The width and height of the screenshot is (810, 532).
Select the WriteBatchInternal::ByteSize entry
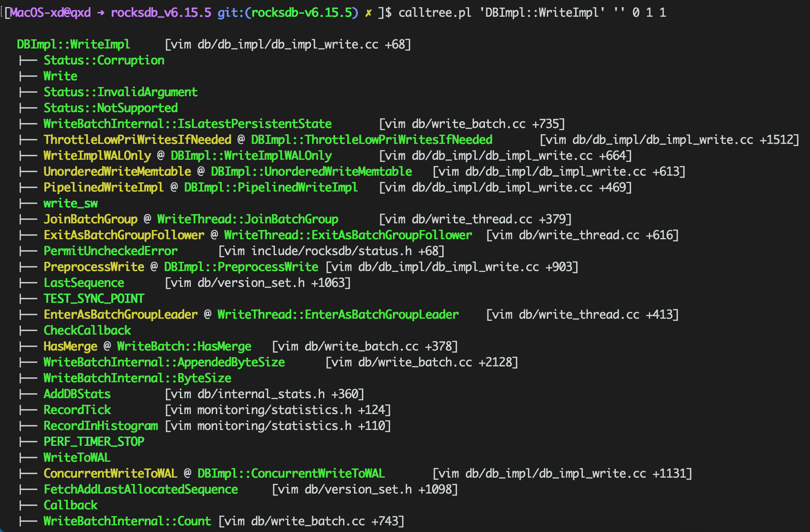(x=138, y=378)
